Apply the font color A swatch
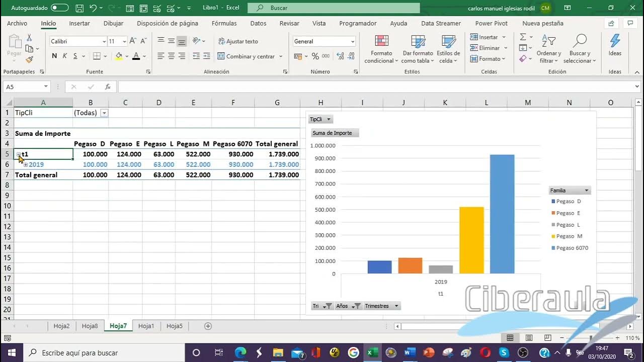The width and height of the screenshot is (644, 362). pyautogui.click(x=136, y=56)
